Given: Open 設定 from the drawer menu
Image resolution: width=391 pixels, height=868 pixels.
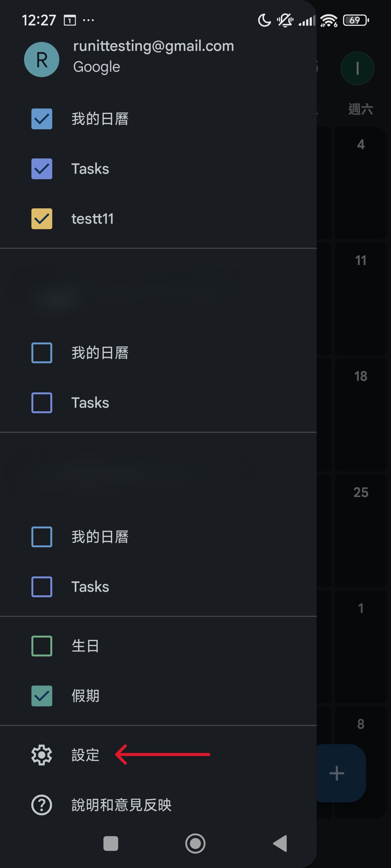Looking at the screenshot, I should pos(85,755).
